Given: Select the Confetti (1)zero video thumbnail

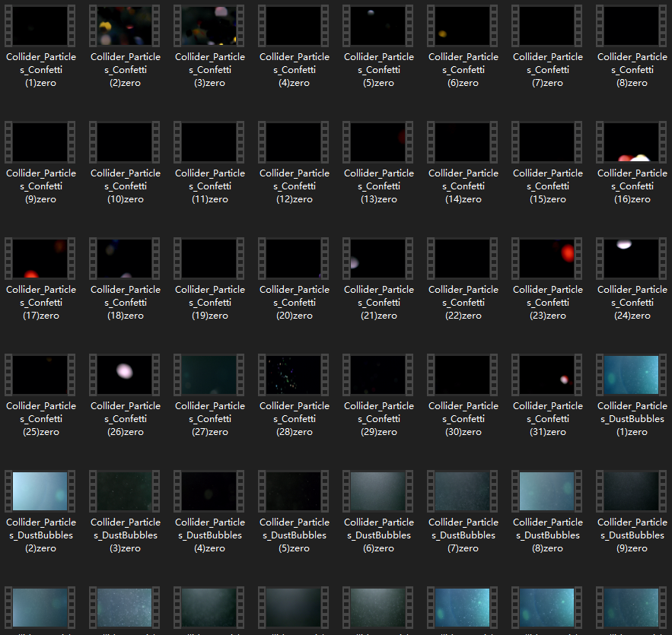Looking at the screenshot, I should pos(40,26).
